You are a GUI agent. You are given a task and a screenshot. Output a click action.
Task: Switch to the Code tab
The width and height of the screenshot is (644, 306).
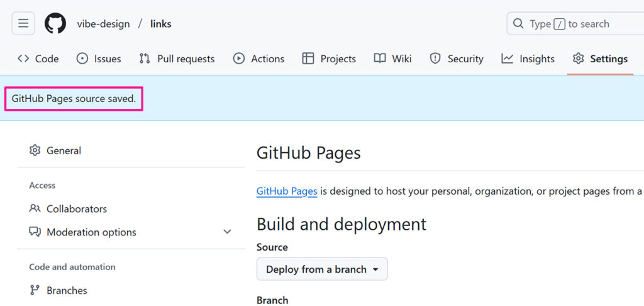coord(38,59)
